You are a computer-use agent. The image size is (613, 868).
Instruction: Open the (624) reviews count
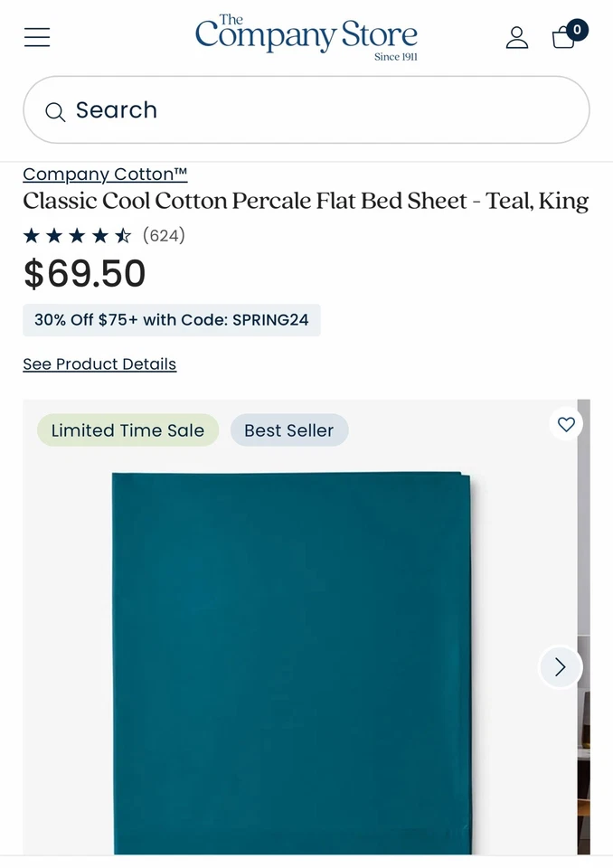tap(164, 236)
